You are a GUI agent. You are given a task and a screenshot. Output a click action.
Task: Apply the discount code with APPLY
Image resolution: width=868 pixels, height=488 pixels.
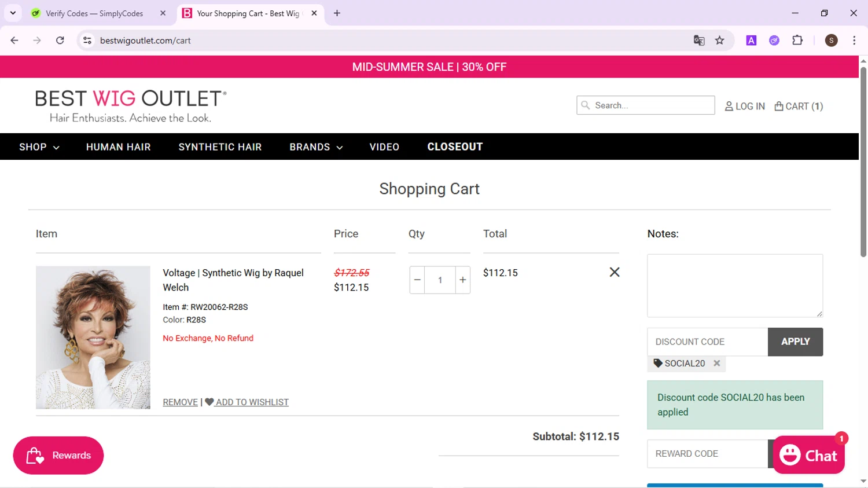coord(796,342)
